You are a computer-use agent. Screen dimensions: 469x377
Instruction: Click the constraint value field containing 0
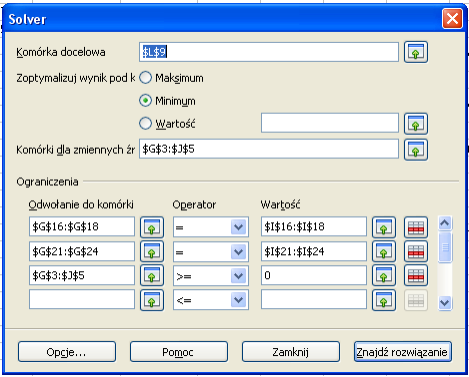314,275
